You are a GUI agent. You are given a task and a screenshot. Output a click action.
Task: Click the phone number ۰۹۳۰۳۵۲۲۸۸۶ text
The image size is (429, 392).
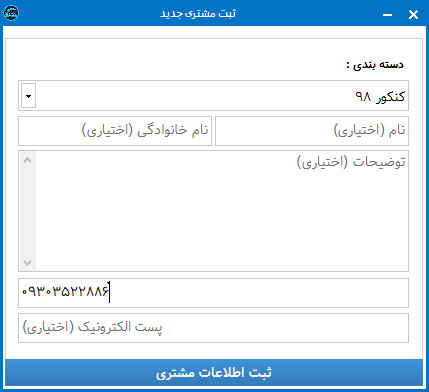(x=66, y=292)
